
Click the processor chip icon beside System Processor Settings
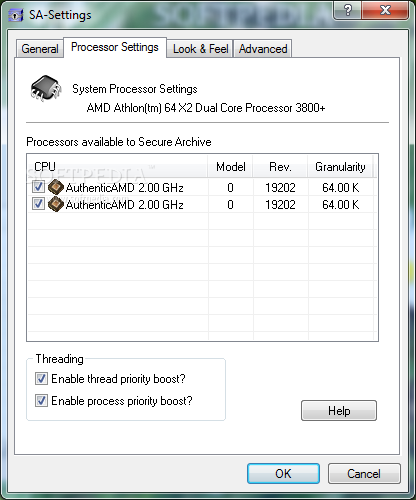coord(46,88)
